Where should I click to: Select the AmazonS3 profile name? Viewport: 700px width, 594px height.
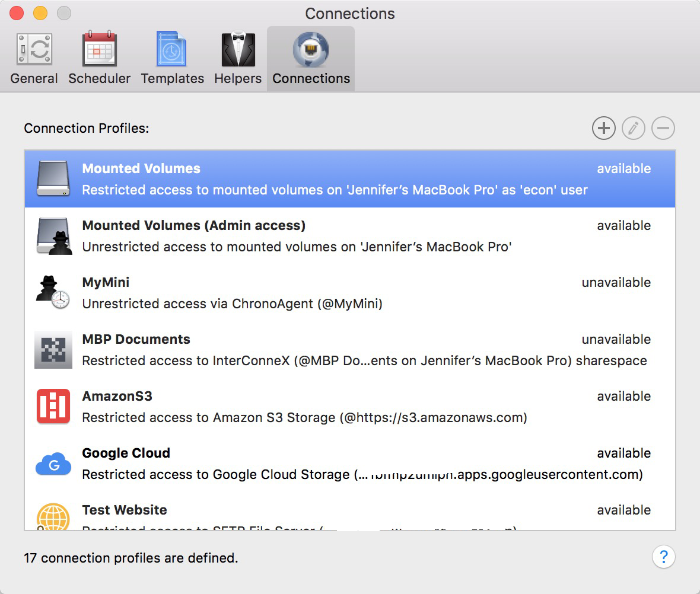117,397
